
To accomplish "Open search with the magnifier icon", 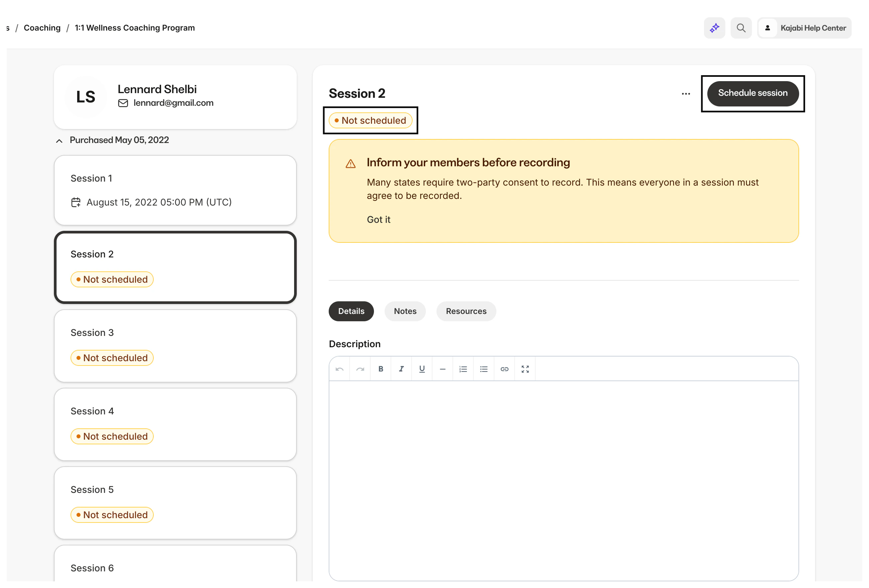I will point(741,28).
